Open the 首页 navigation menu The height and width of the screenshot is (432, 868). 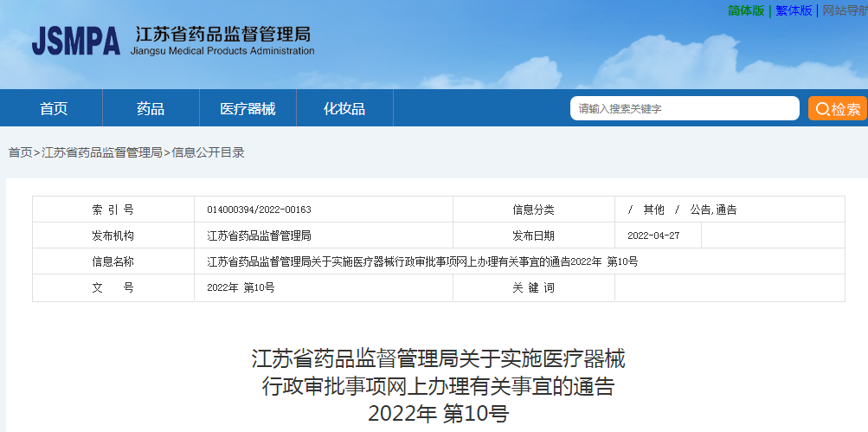(54, 108)
